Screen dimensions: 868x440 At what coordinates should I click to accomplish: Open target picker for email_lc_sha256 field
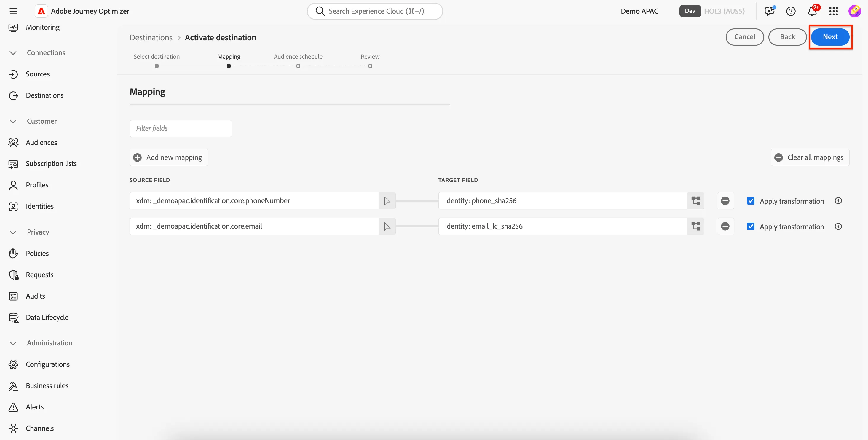(696, 227)
